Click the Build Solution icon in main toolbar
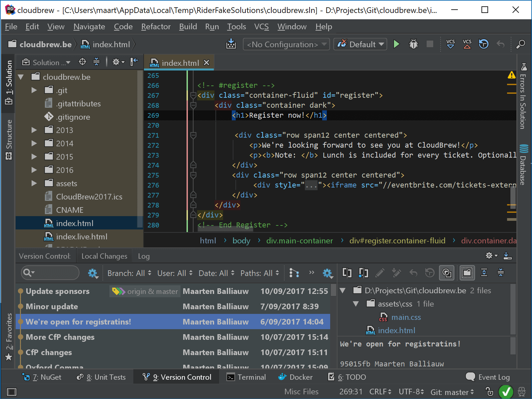The image size is (532, 399). [231, 44]
